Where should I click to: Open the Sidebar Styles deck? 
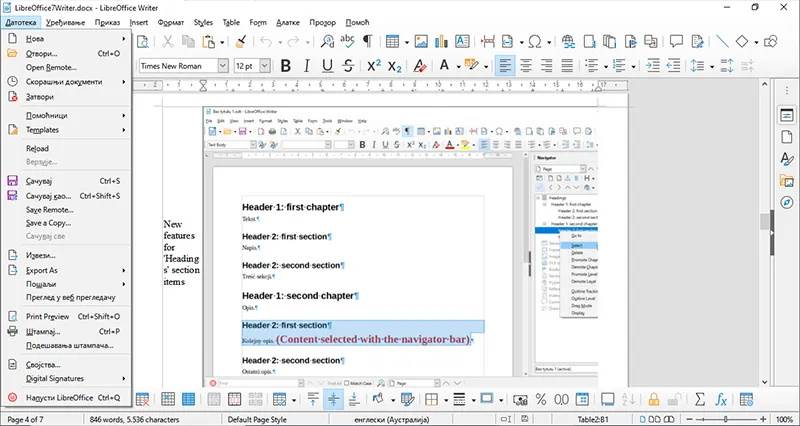[787, 159]
